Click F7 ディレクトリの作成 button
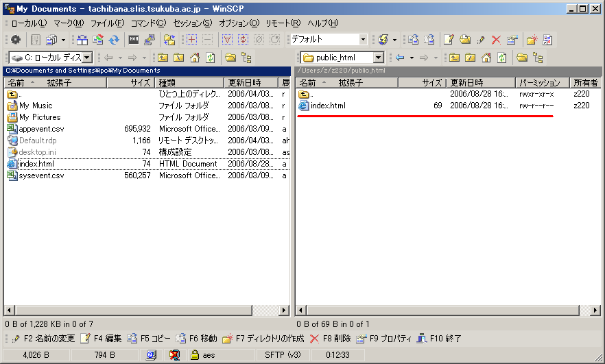Viewport: 605px width, 364px height. click(263, 339)
